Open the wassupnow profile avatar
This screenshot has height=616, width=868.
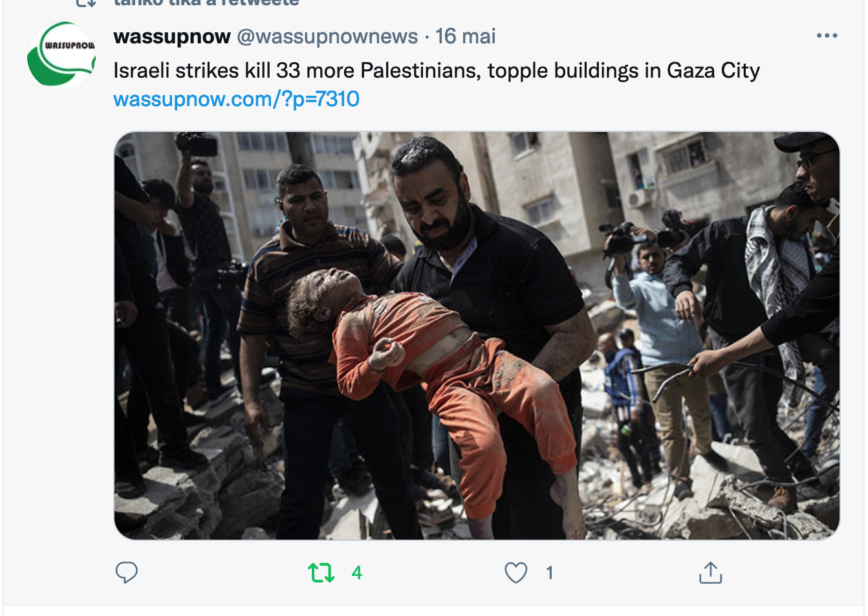click(x=61, y=54)
